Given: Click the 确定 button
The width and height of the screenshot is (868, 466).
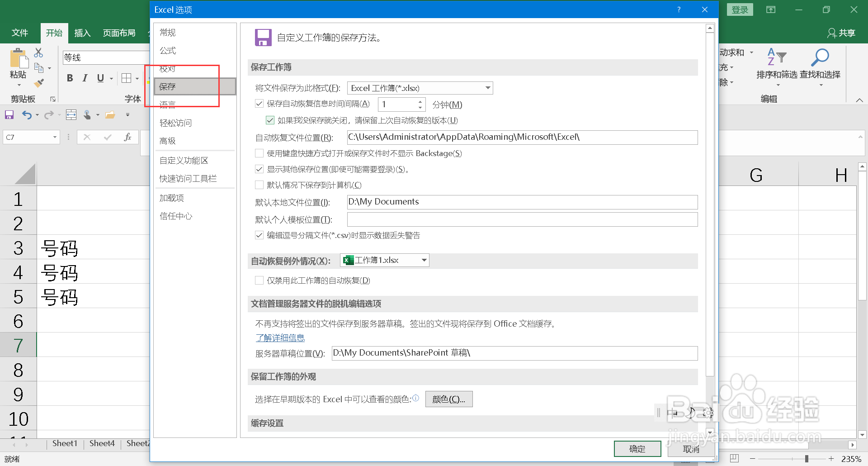Looking at the screenshot, I should click(637, 449).
